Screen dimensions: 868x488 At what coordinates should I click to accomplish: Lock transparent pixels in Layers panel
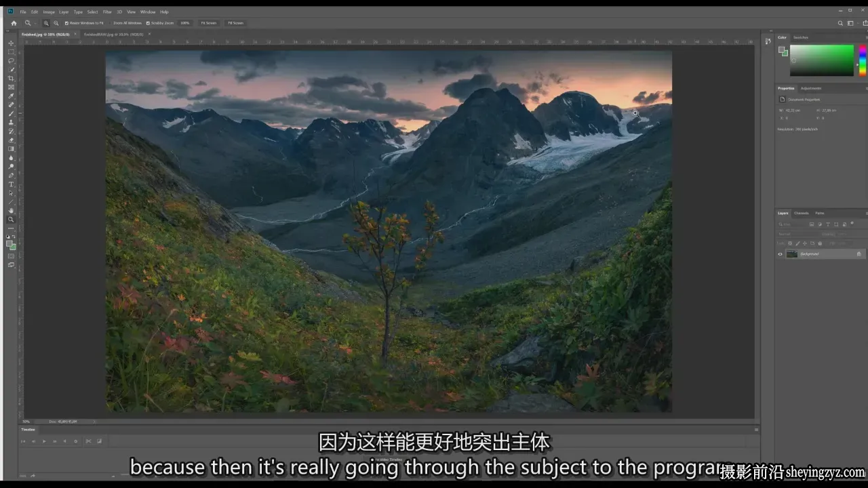(x=790, y=243)
